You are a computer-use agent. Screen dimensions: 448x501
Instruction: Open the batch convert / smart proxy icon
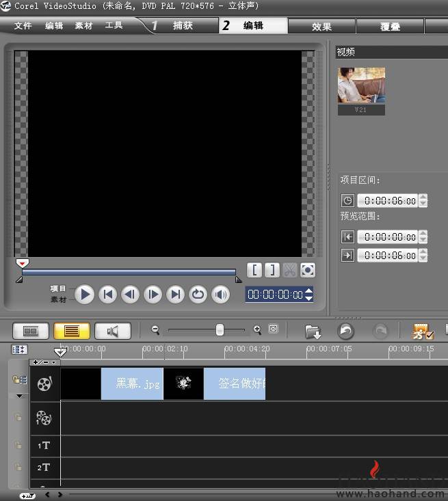(422, 331)
